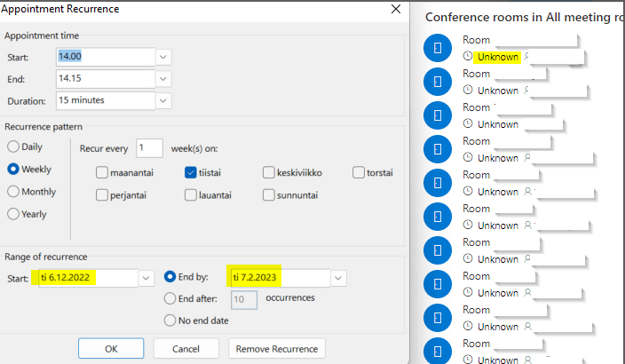Click the Cancel button
The width and height of the screenshot is (625, 364).
tap(186, 349)
